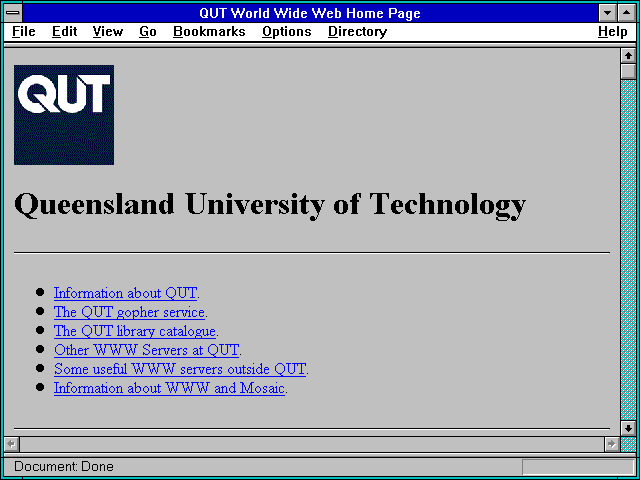Click the vertical scrollbar down arrow
The width and height of the screenshot is (640, 480).
click(628, 428)
